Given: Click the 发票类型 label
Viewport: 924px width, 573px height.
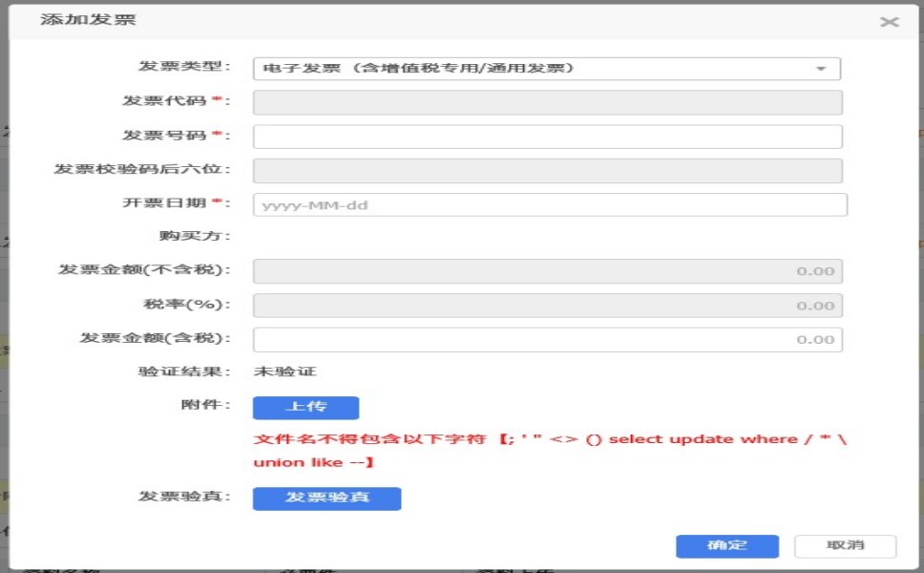Looking at the screenshot, I should click(184, 66).
